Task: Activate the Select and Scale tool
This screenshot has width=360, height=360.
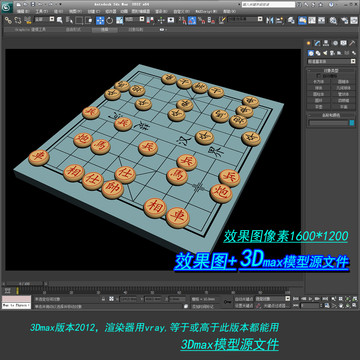Action: 120,20
